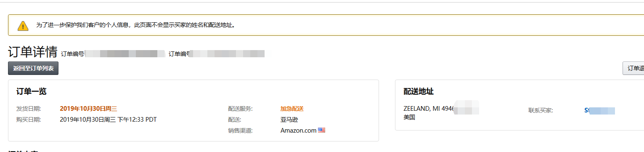Select the second blurred 订单编号 value
This screenshot has width=644, height=152.
pyautogui.click(x=228, y=54)
